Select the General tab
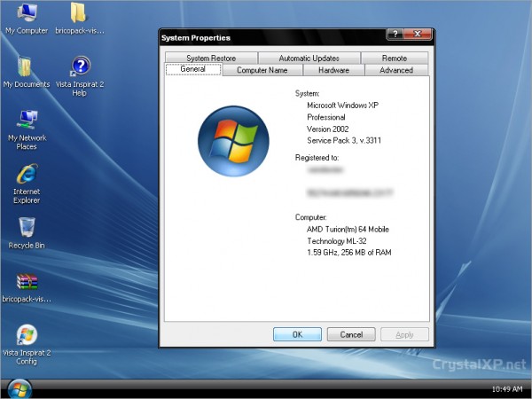The width and height of the screenshot is (532, 399). coord(193,69)
